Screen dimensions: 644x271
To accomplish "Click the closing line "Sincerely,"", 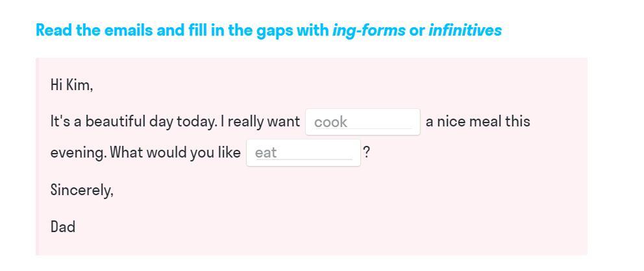I will tap(82, 190).
